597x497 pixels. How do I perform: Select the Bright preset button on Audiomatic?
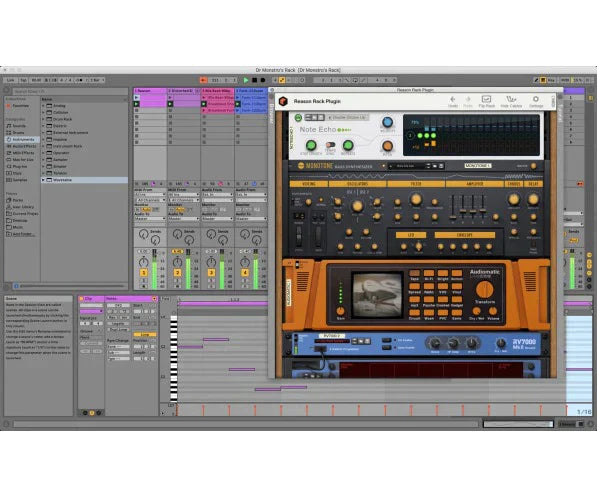[x=443, y=274]
